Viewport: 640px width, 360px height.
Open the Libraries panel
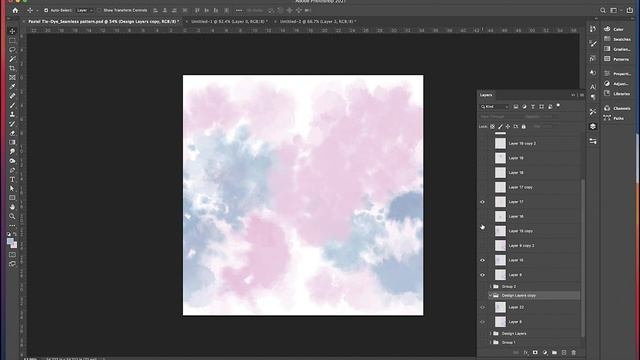coord(617,94)
